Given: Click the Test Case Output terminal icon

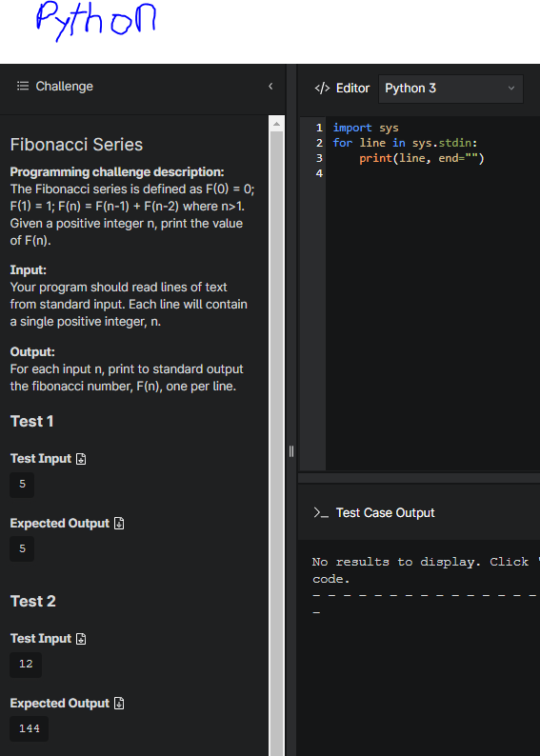Looking at the screenshot, I should coord(321,512).
